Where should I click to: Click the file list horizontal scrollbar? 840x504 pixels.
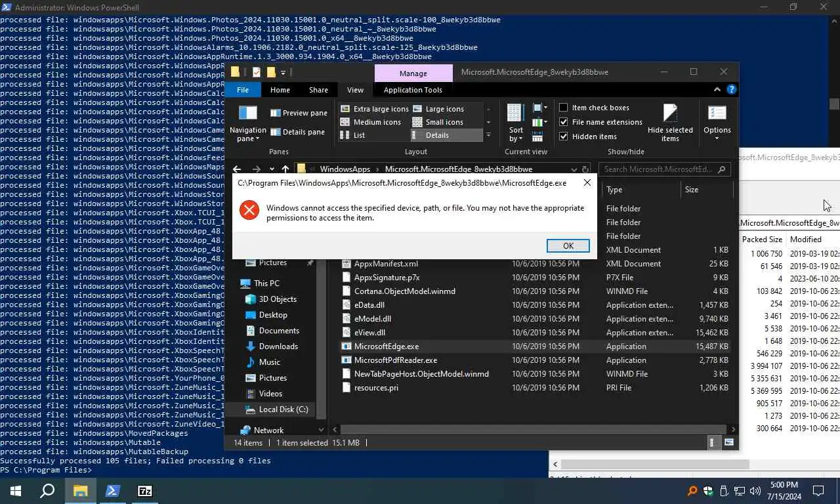click(534, 429)
